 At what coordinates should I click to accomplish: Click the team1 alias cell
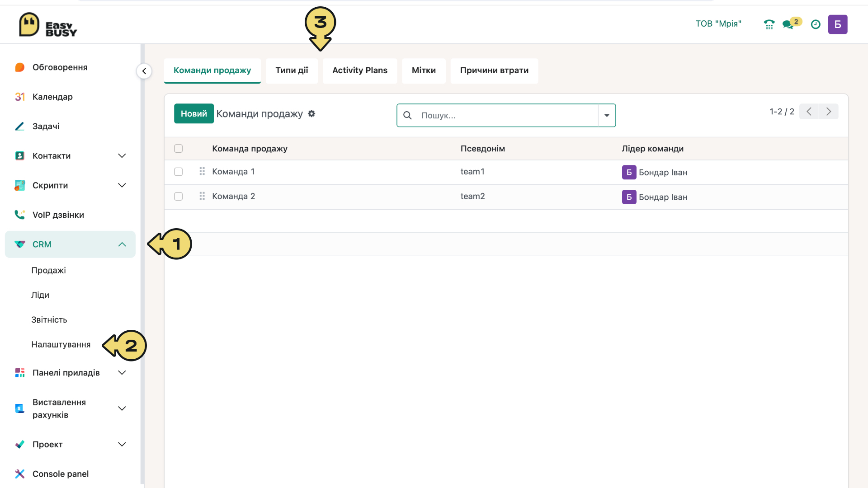472,172
